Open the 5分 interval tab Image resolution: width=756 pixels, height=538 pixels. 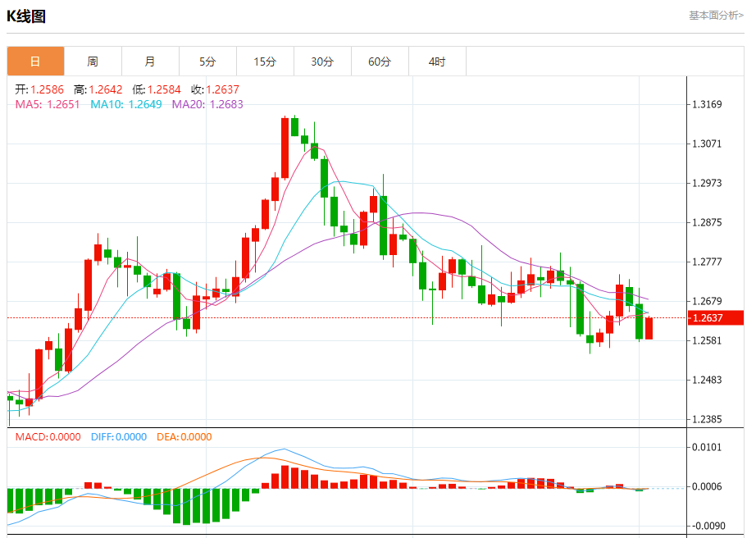pos(207,62)
